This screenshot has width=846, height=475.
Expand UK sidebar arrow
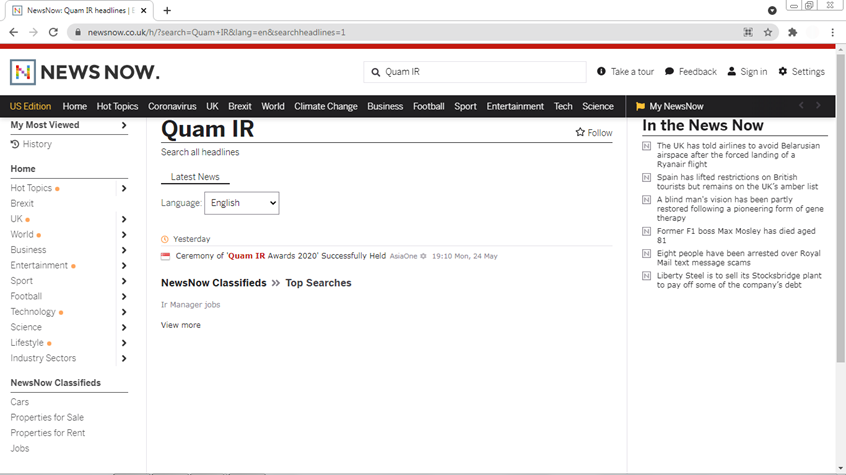pos(124,219)
